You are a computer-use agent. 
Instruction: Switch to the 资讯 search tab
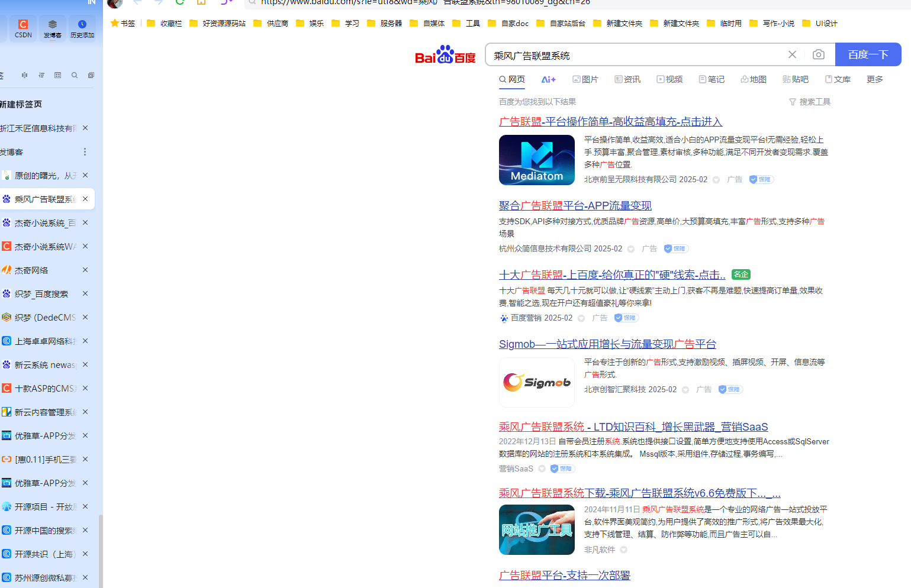[627, 79]
